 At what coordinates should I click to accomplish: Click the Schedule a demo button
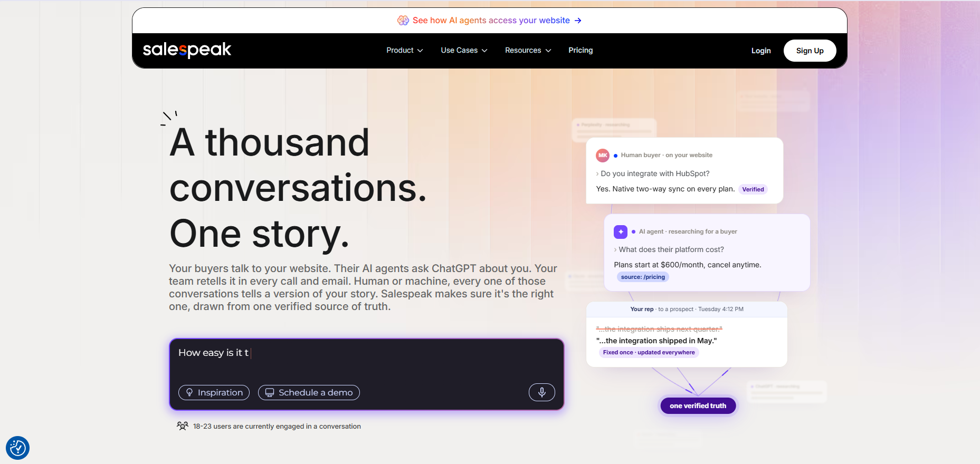309,392
